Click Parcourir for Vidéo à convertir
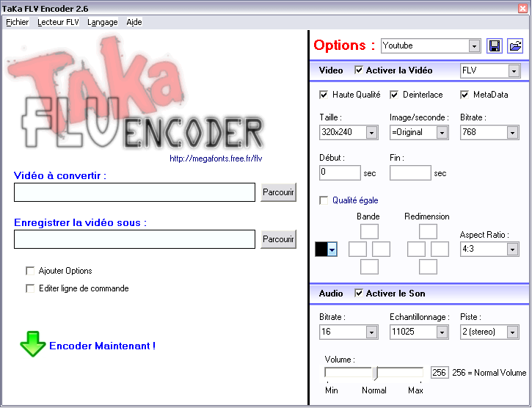Image resolution: width=532 pixels, height=408 pixels. tap(278, 192)
